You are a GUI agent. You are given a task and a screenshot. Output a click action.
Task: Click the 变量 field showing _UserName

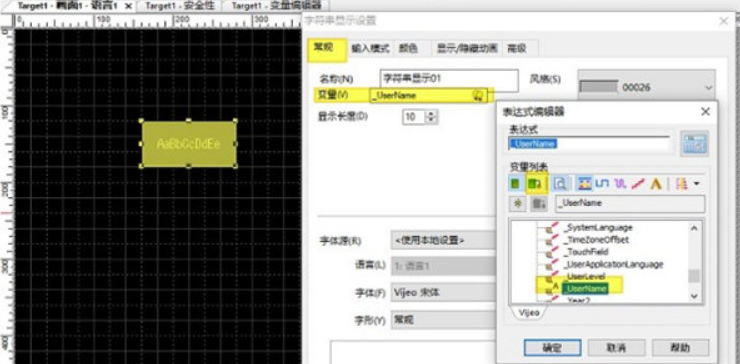[x=429, y=95]
